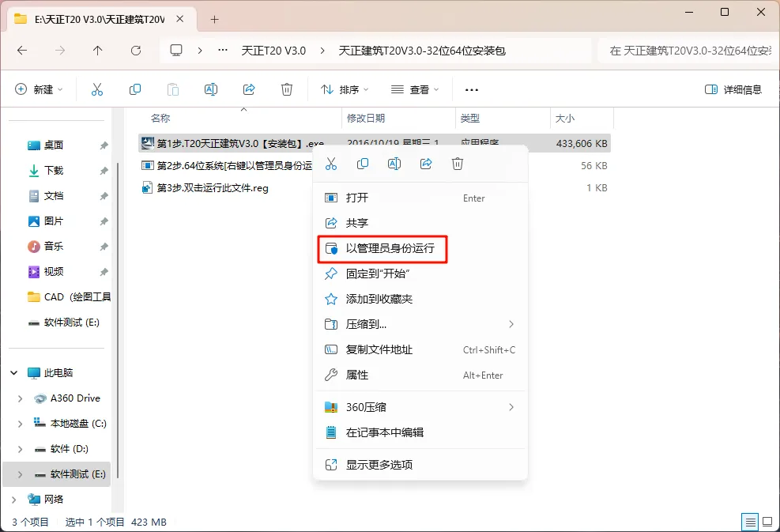Toggle the 详细信息 details pane
The width and height of the screenshot is (780, 532).
733,89
